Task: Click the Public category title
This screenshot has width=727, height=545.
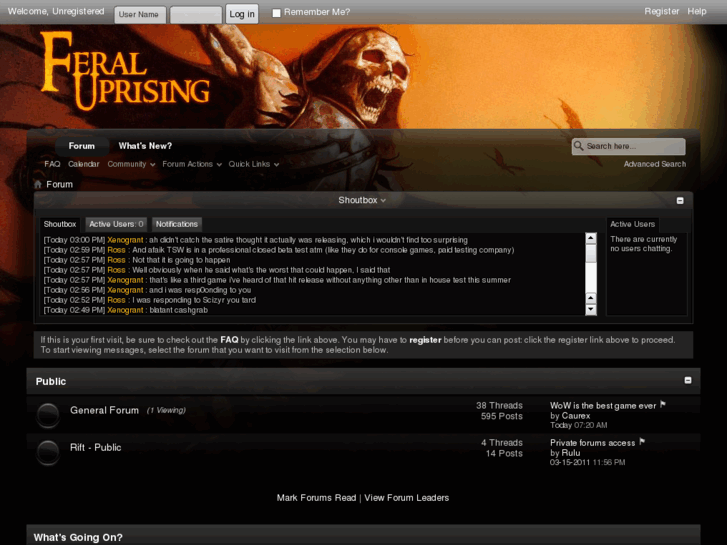Action: [51, 381]
